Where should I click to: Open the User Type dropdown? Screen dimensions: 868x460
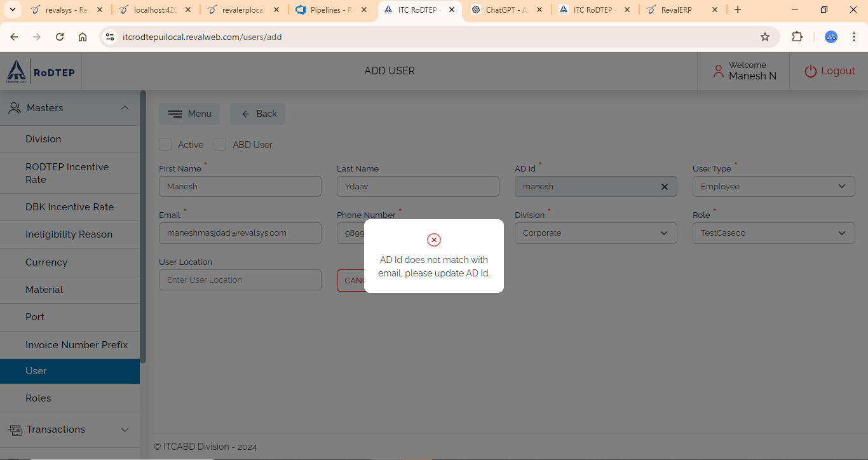pos(773,187)
